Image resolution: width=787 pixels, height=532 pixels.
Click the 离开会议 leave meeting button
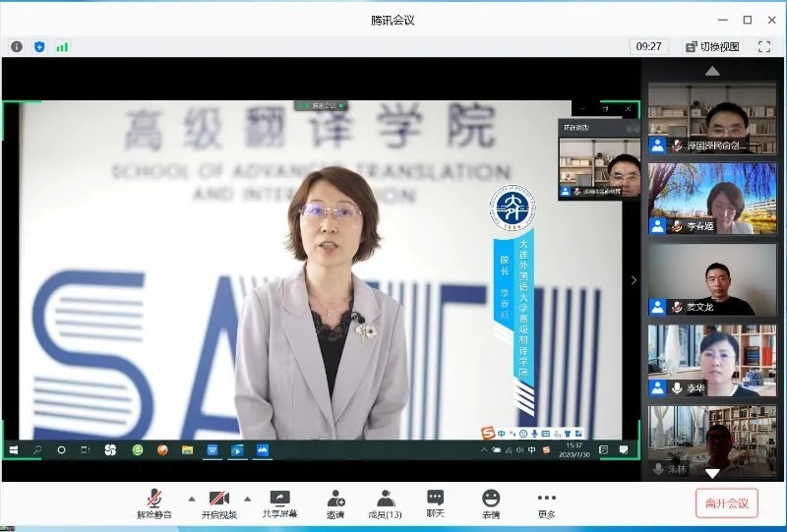726,503
